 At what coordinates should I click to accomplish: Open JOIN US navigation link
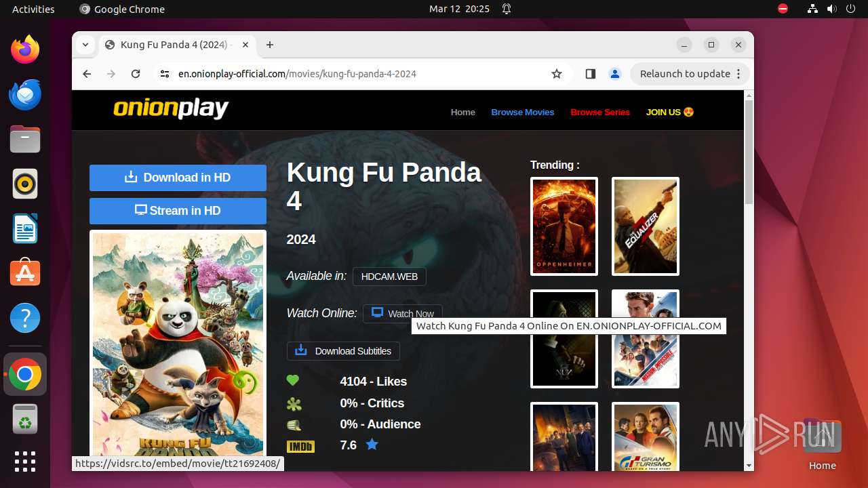click(x=670, y=113)
